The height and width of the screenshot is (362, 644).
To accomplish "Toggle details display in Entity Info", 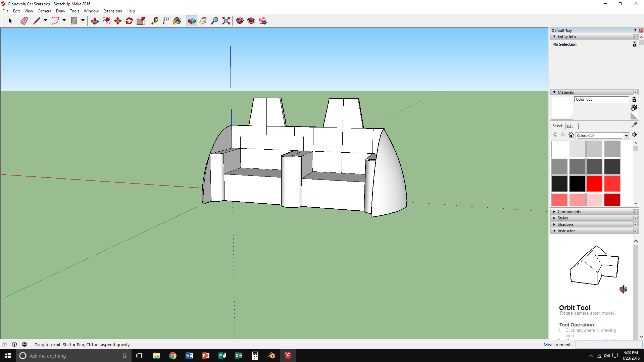I will pos(634,44).
